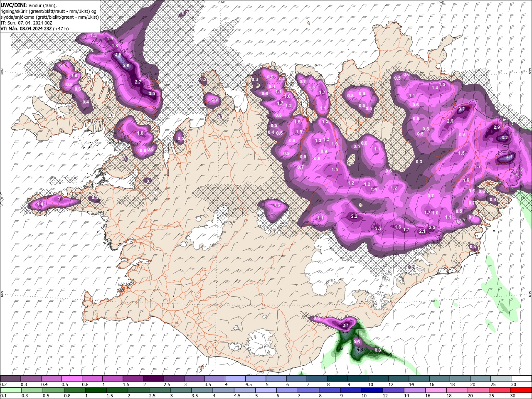Click bottom legend swatch between 0.1 and 0.3
Viewport: 532px width, 399px height.
[11, 390]
